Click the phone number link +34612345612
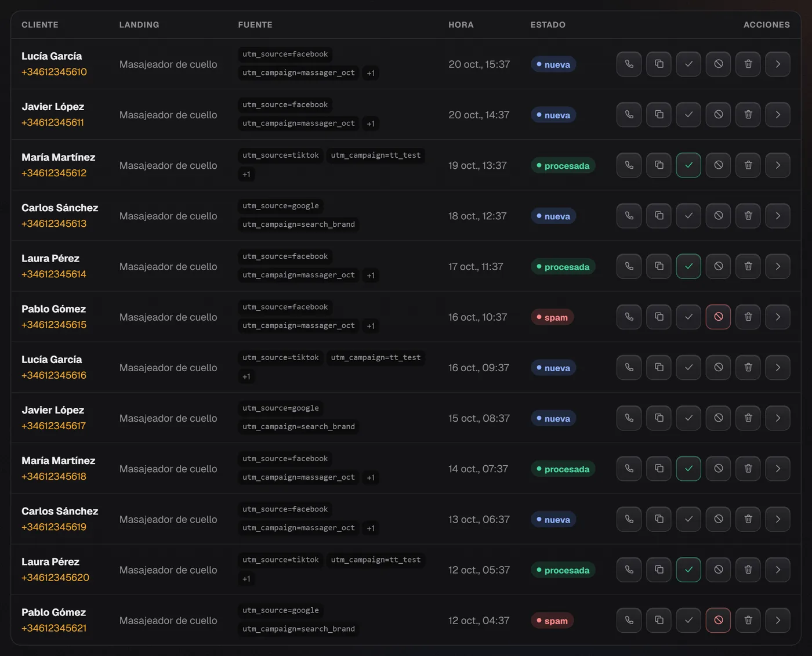Viewport: 812px width, 656px height. point(54,173)
